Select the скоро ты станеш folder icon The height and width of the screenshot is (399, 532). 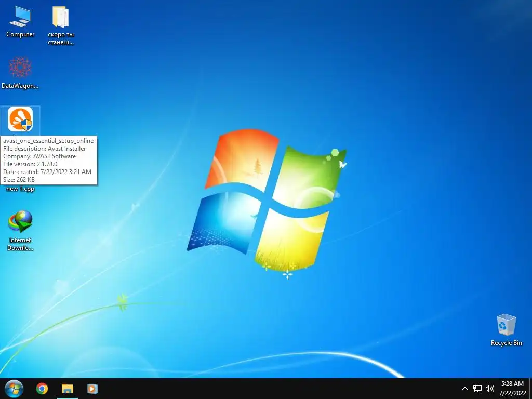point(61,26)
